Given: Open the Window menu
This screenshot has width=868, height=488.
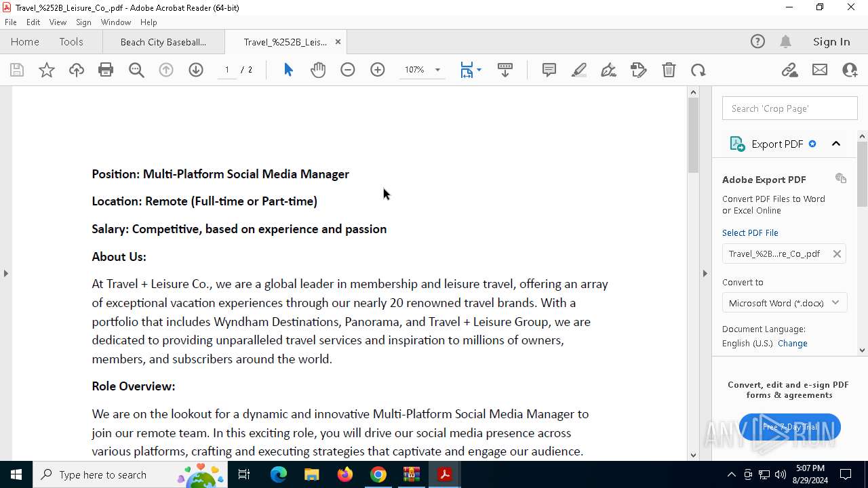Looking at the screenshot, I should click(x=116, y=22).
